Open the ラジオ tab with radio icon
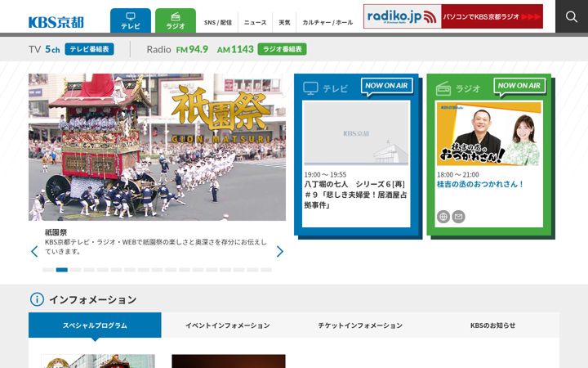The width and height of the screenshot is (588, 368). pos(176,20)
